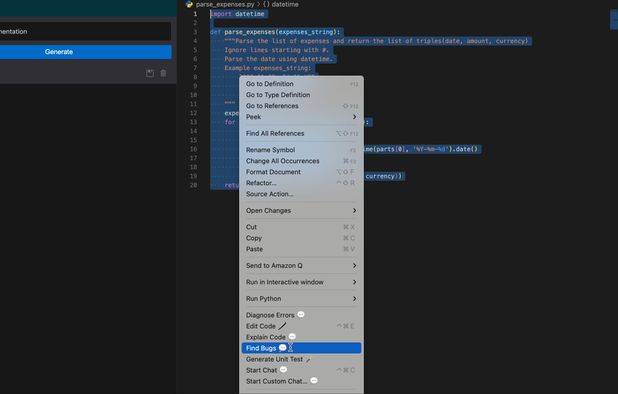Click chat bubble icon next to Explain Code
Viewport: 618px width, 394px height.
292,336
